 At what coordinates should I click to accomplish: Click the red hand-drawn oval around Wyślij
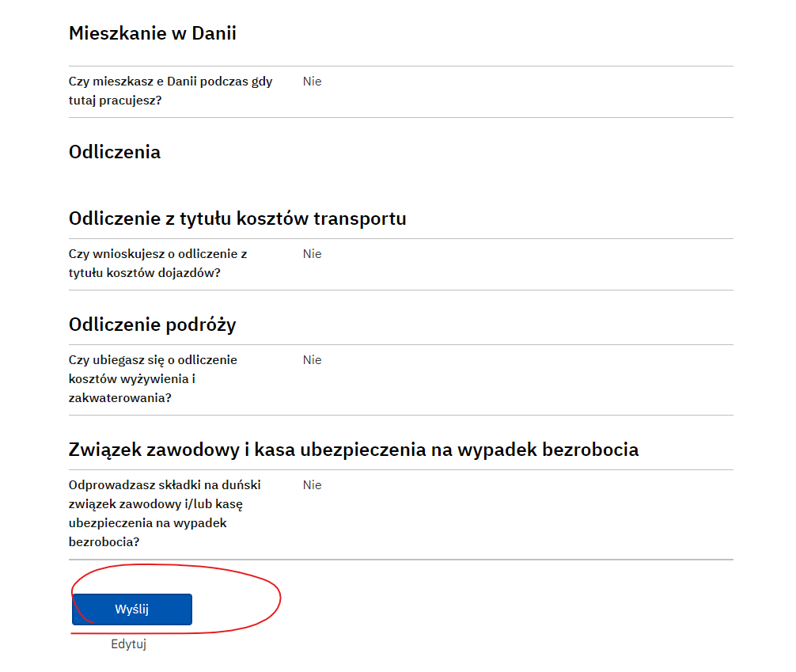click(x=176, y=599)
